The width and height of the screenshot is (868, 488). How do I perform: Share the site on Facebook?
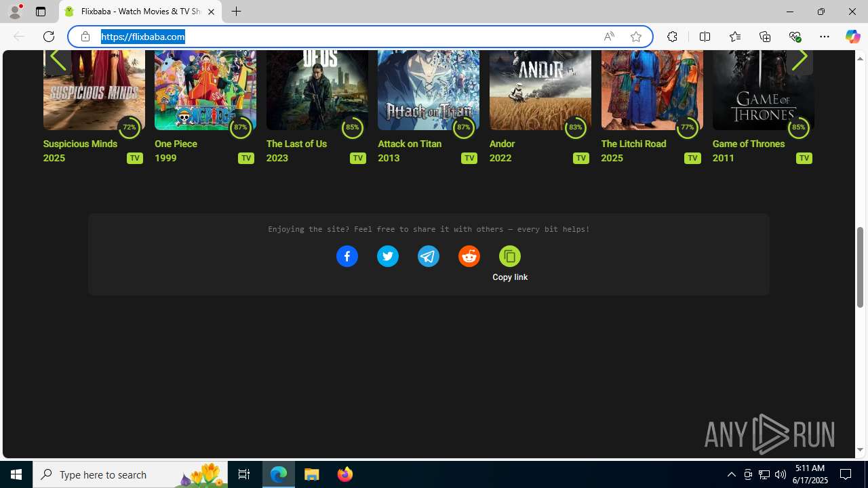point(347,256)
